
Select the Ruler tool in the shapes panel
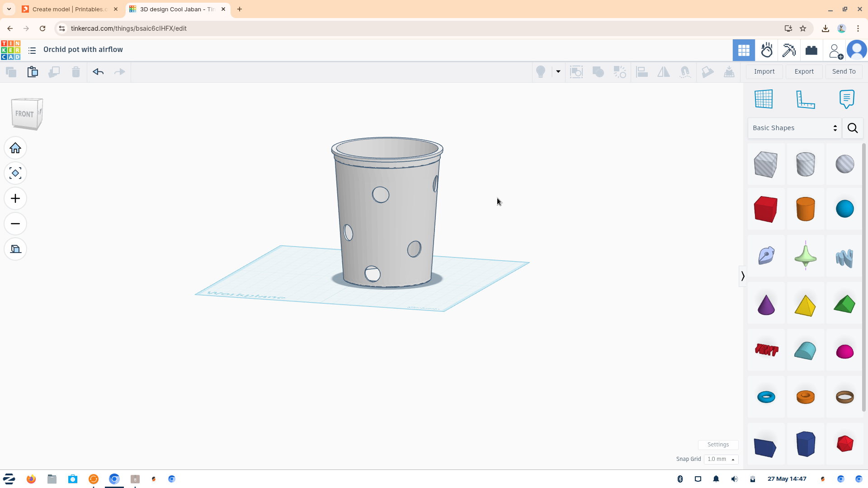point(805,99)
